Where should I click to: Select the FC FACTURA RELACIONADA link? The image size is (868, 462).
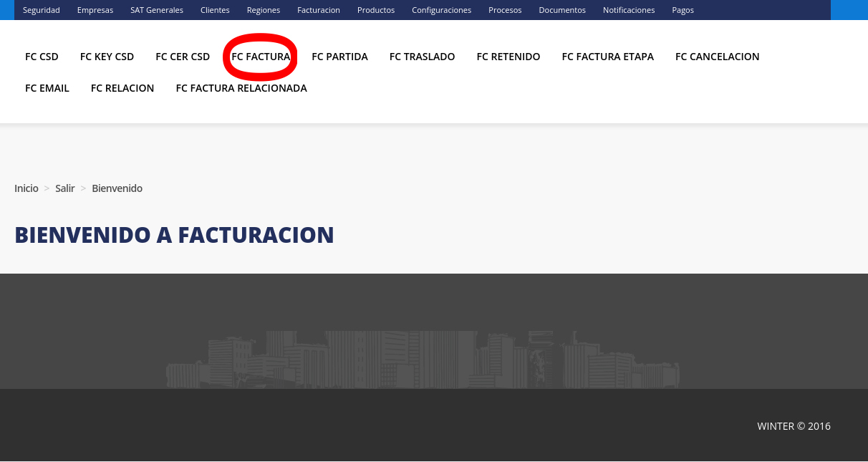coord(241,88)
